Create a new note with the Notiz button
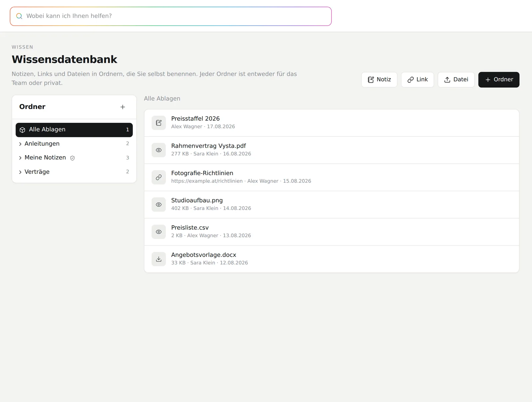 pyautogui.click(x=379, y=80)
